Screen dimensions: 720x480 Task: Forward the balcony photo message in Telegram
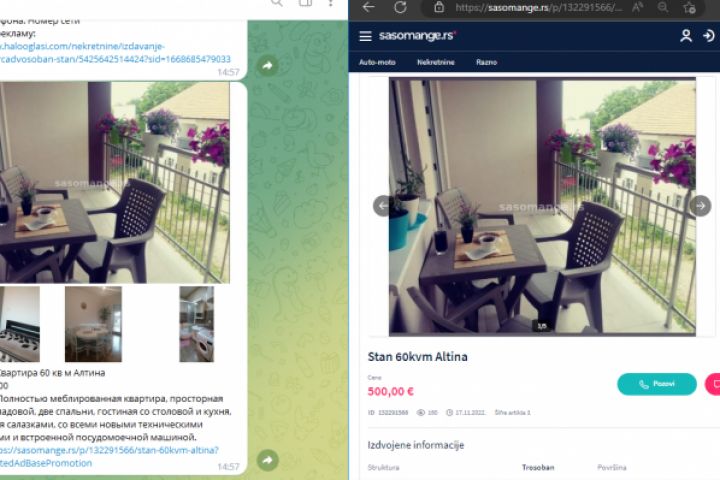(x=268, y=66)
